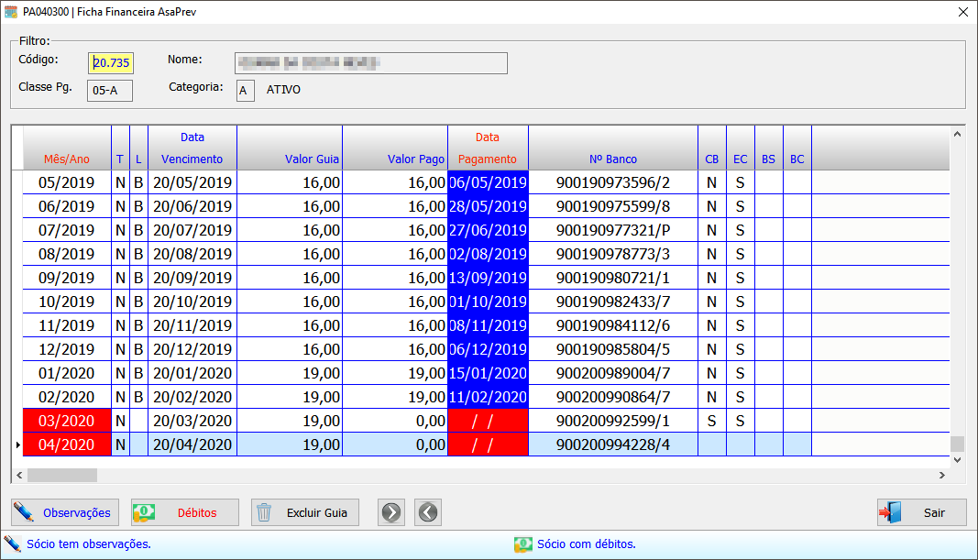Open the Observações notes button
This screenshot has width=978, height=560.
click(63, 512)
